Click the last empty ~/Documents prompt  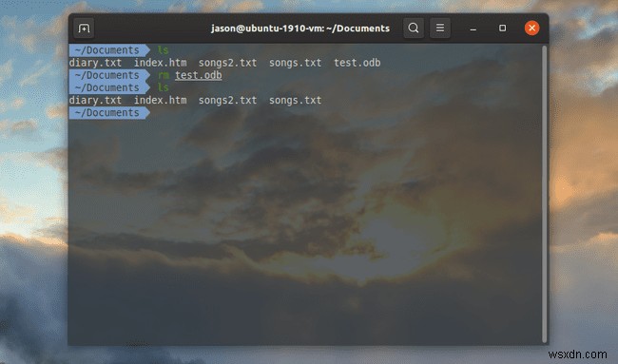[x=108, y=113]
